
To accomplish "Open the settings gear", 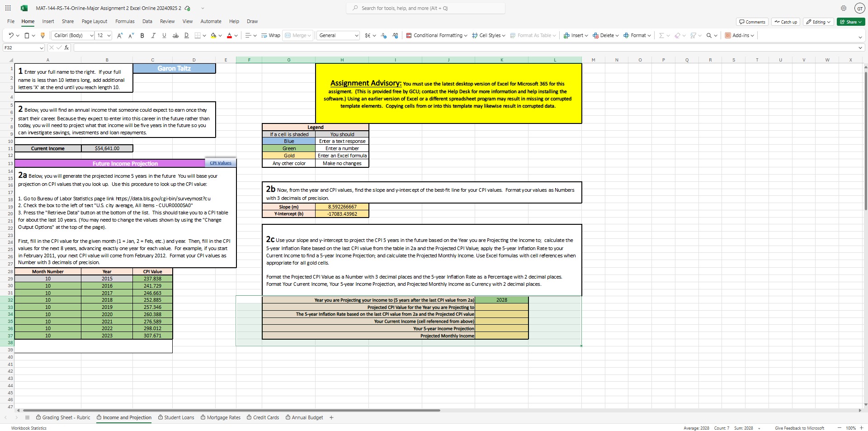I will click(844, 8).
